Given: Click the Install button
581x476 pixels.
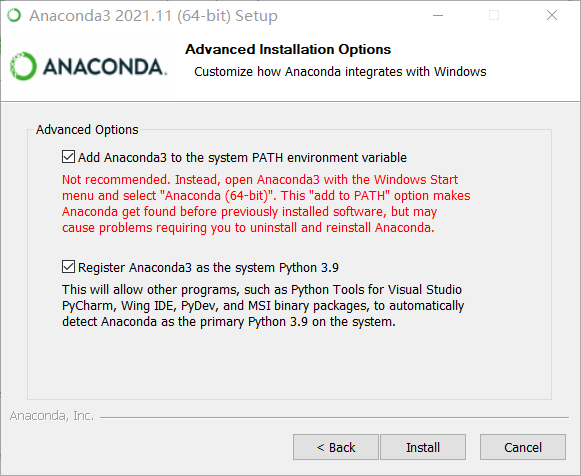Looking at the screenshot, I should tap(423, 447).
